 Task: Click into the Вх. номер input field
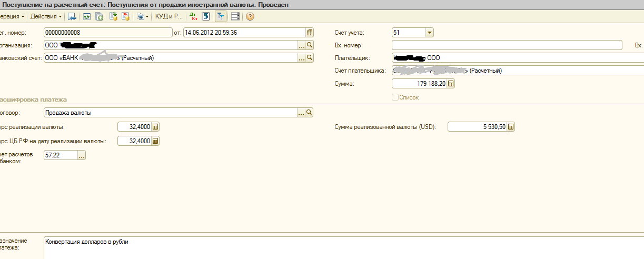pyautogui.click(x=507, y=45)
